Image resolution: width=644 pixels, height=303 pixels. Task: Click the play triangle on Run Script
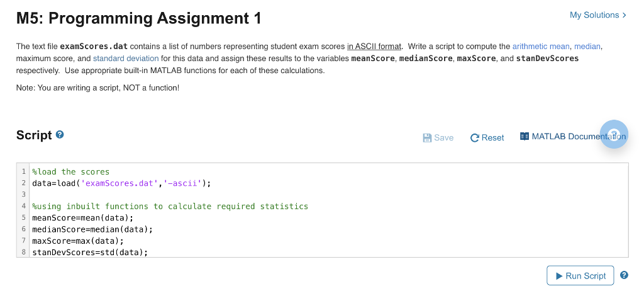point(559,276)
